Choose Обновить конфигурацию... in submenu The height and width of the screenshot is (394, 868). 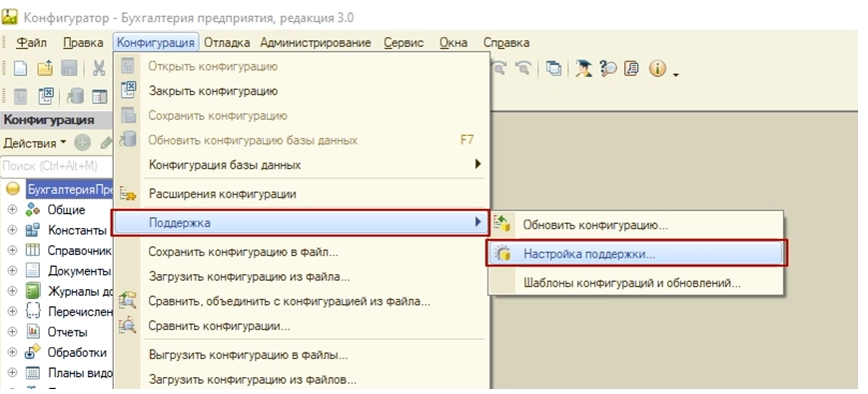(x=636, y=225)
